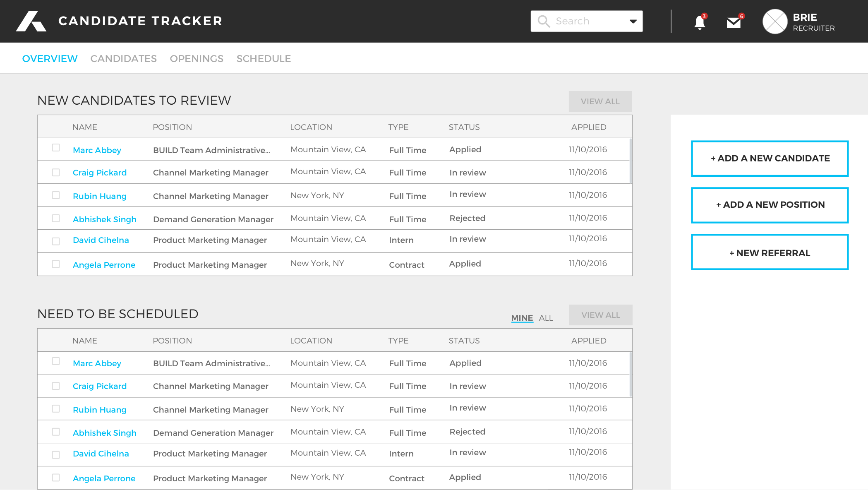The image size is (868, 490).
Task: Check Angela Perrone in new candidates table
Action: click(x=56, y=264)
